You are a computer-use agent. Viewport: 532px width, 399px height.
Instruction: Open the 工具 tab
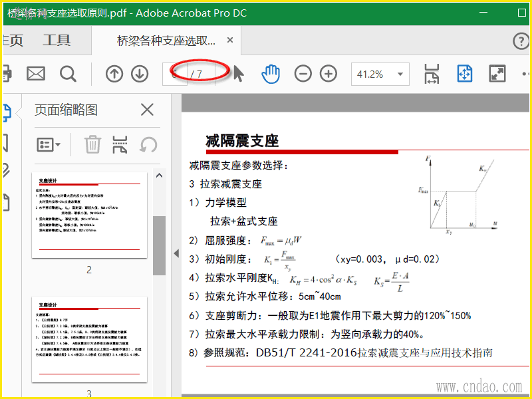57,41
